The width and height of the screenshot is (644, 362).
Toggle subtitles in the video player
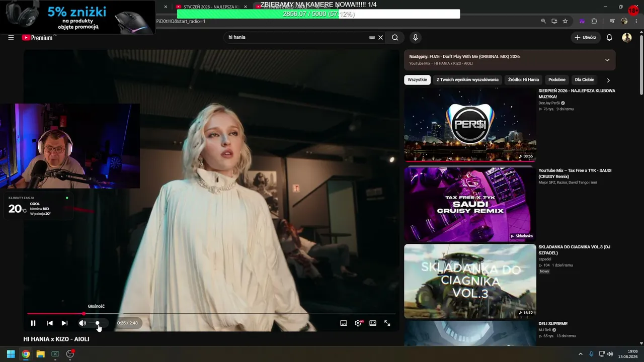point(344,323)
